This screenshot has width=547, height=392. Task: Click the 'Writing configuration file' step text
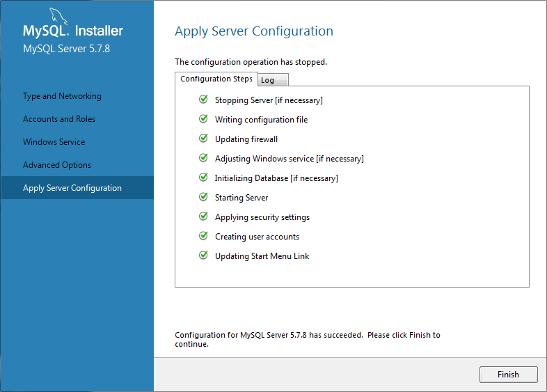tap(261, 120)
